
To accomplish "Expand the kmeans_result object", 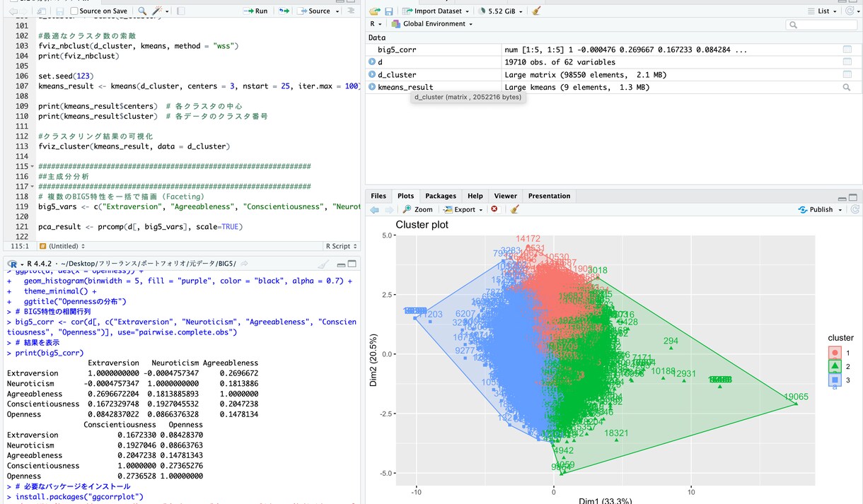I will click(372, 87).
